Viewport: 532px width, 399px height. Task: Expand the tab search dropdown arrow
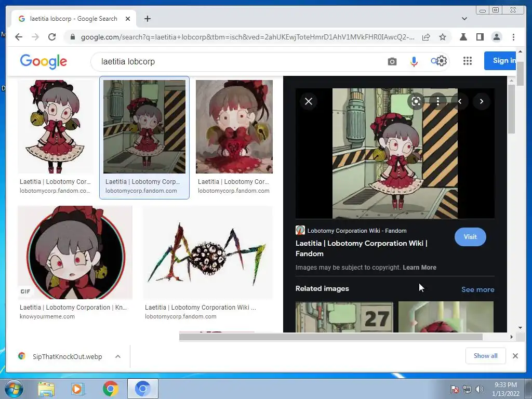click(464, 19)
